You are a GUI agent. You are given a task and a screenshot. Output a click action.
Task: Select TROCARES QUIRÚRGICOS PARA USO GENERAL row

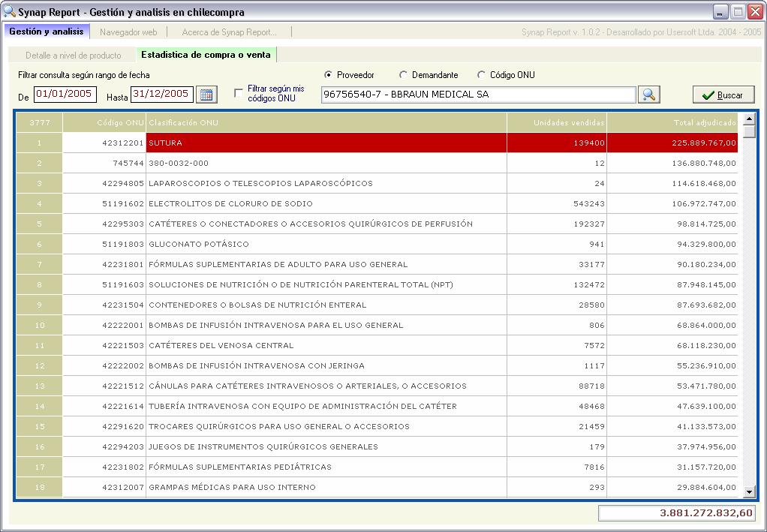point(377,427)
